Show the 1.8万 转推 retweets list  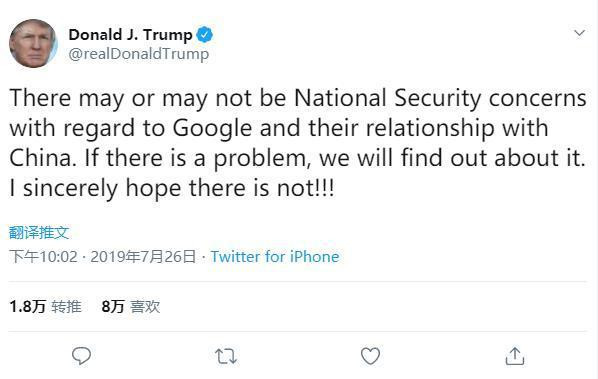click(45, 307)
